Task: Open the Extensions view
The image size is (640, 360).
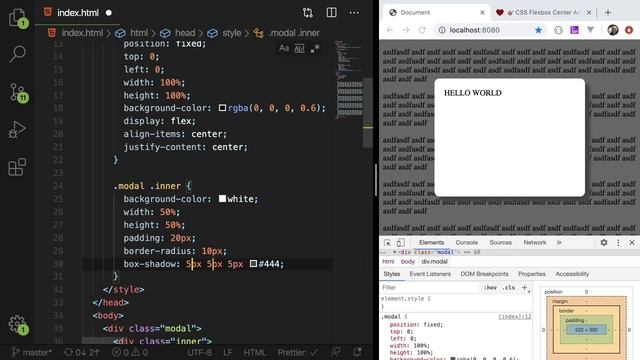Action: 17,167
